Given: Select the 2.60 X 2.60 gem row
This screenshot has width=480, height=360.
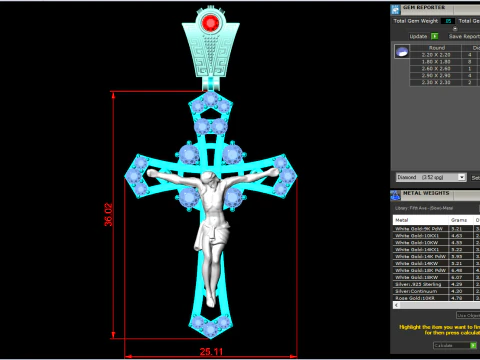Looking at the screenshot, I should (445, 69).
